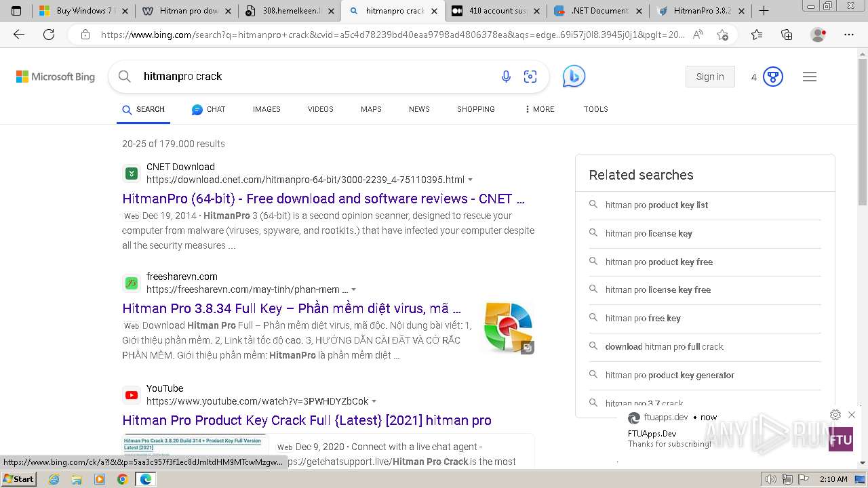Viewport: 868px width, 488px height.
Task: Open the Bing hamburger menu
Action: pyautogui.click(x=810, y=77)
